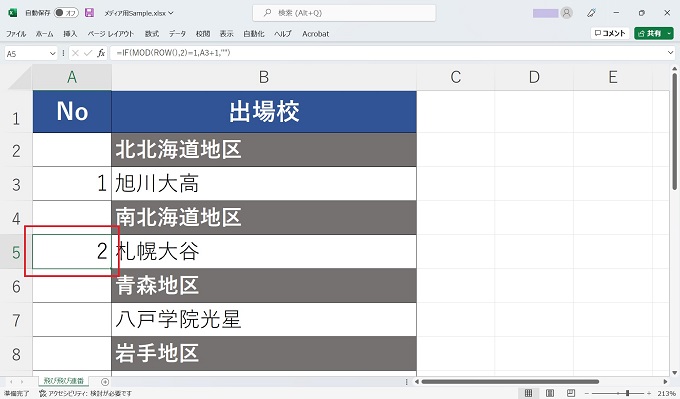Click the 共有 share button
This screenshot has width=680, height=399.
pos(649,33)
